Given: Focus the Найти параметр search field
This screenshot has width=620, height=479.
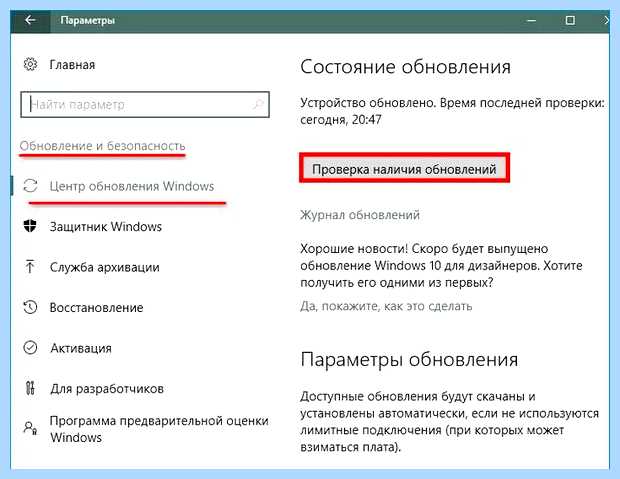Looking at the screenshot, I should click(x=145, y=104).
